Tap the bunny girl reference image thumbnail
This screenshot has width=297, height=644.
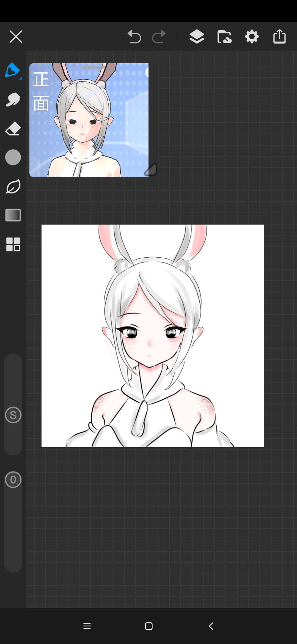pos(89,120)
